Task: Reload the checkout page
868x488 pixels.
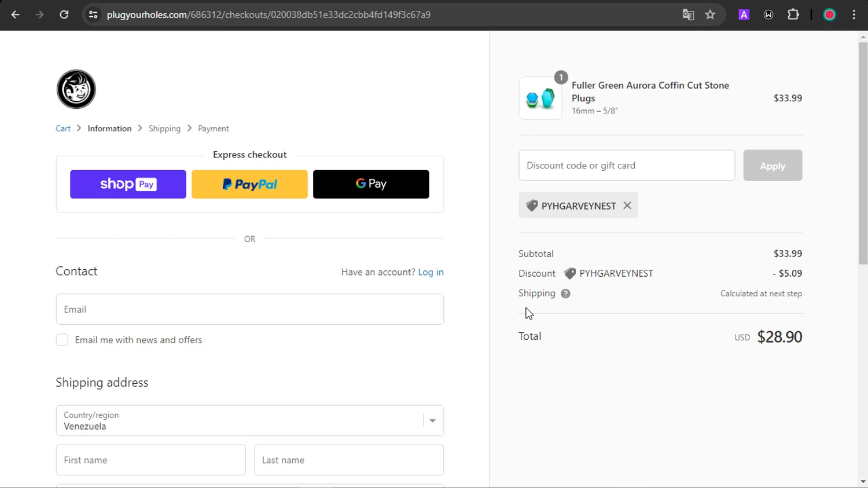Action: pos(64,14)
